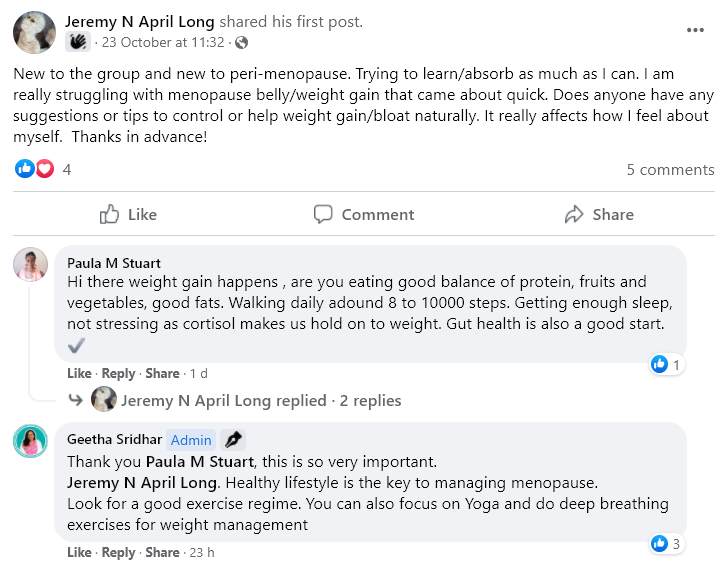Toggle Like on Geetha Sridhar's comment
Screen dimensions: 721x565
point(79,552)
